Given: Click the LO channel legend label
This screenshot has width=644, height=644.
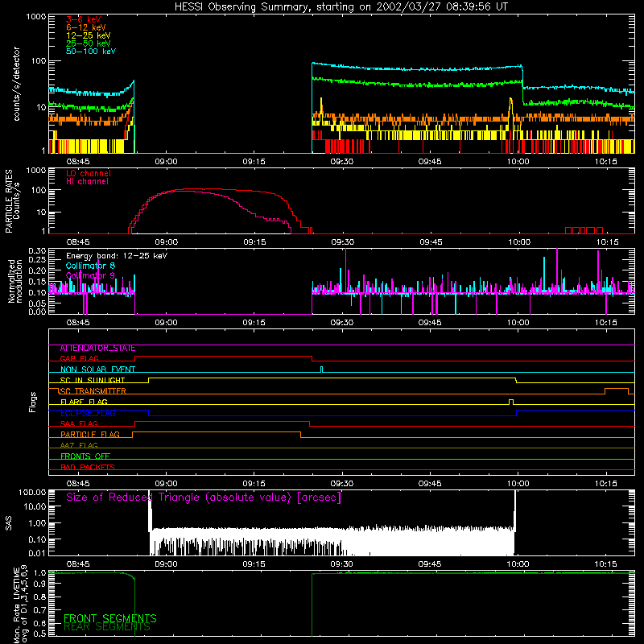Looking at the screenshot, I should [89, 173].
